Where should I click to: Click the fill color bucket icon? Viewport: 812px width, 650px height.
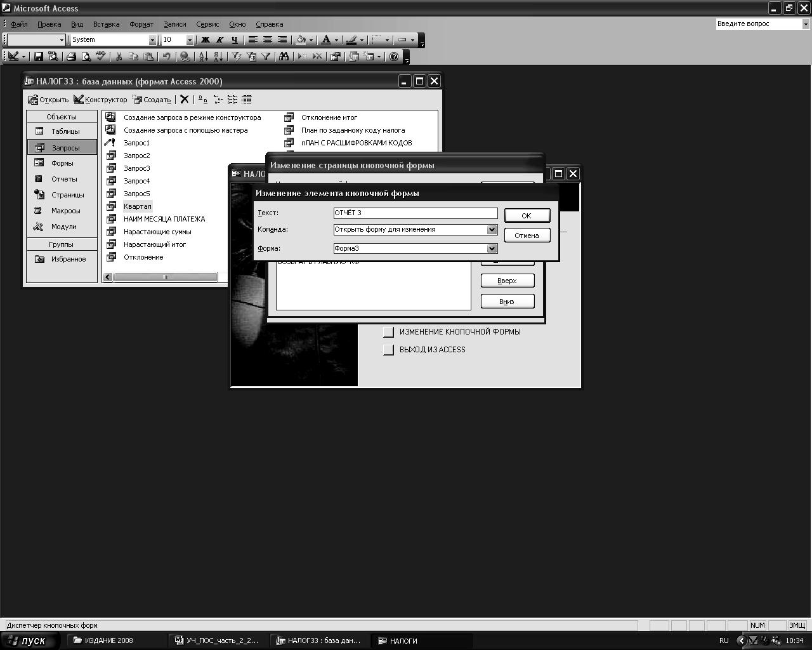point(301,40)
